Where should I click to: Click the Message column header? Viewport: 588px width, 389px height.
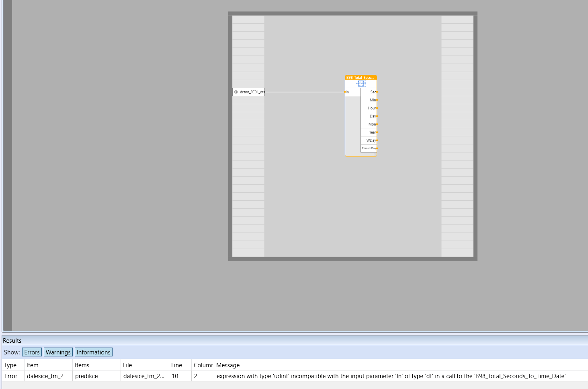point(228,365)
